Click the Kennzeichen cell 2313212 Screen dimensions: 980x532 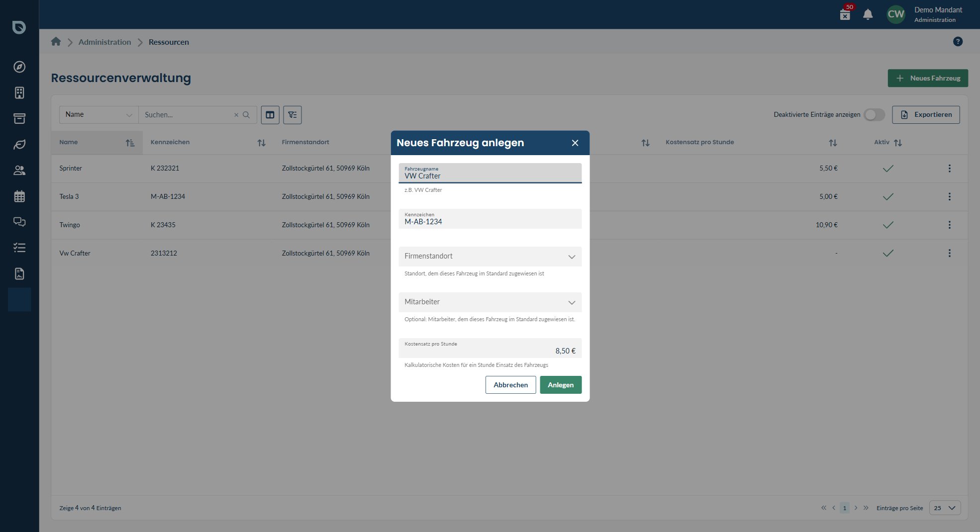coord(164,254)
